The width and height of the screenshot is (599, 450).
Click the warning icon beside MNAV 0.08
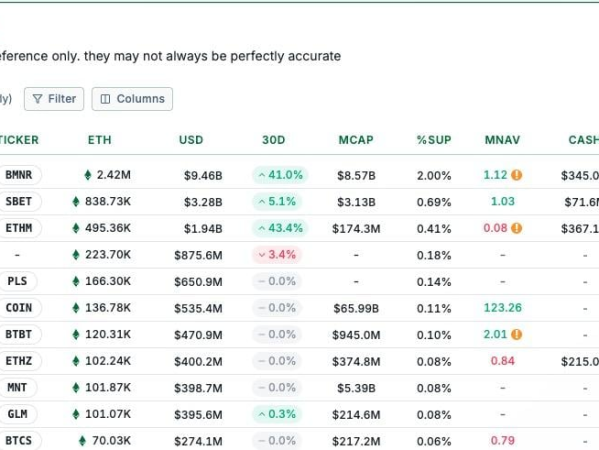point(516,228)
